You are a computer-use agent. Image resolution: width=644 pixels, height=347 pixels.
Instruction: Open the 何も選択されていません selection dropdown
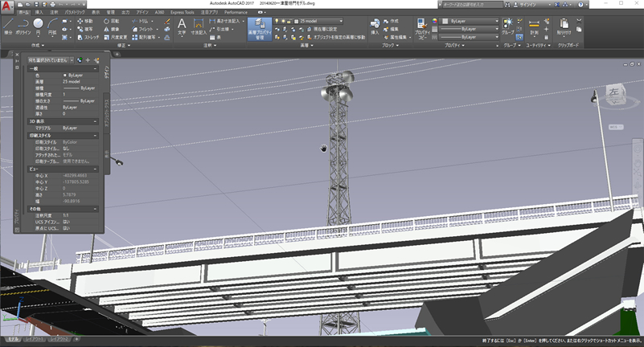(48, 60)
